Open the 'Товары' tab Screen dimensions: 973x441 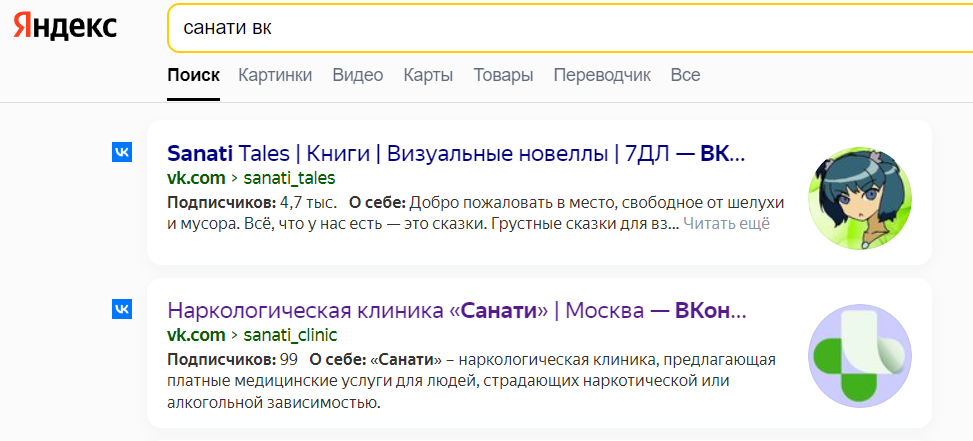point(503,75)
